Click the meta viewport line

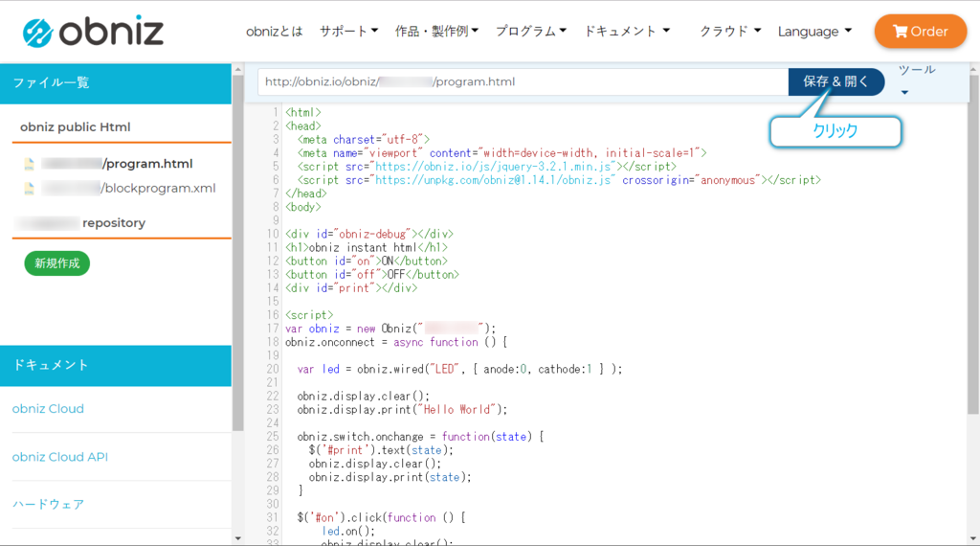pos(501,153)
